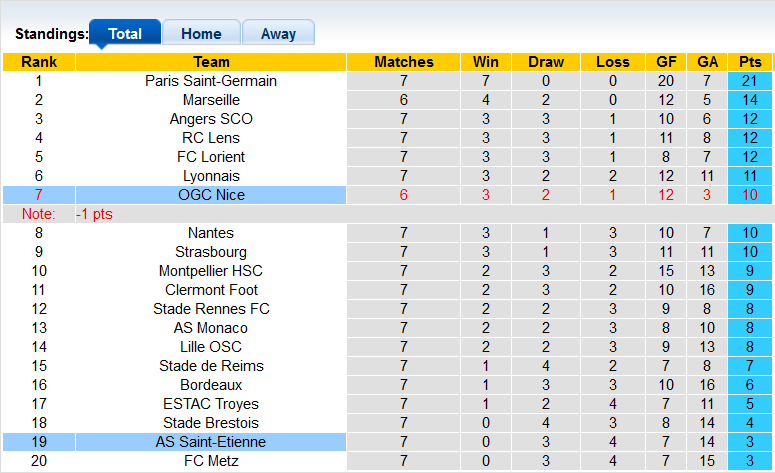Click the Paris Saint-Germain team link

[211, 81]
